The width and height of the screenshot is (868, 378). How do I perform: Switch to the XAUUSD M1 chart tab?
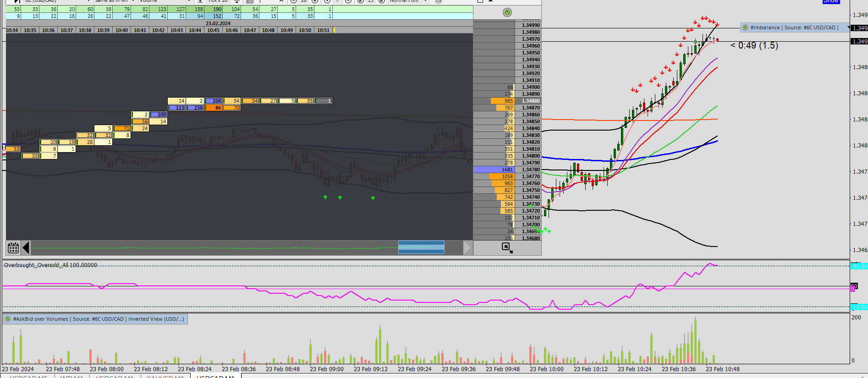[165, 377]
